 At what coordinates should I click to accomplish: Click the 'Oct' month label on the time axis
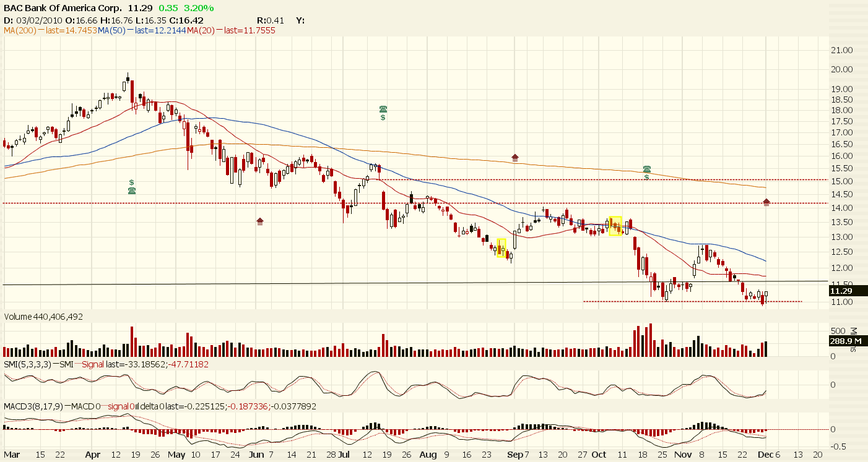(599, 455)
